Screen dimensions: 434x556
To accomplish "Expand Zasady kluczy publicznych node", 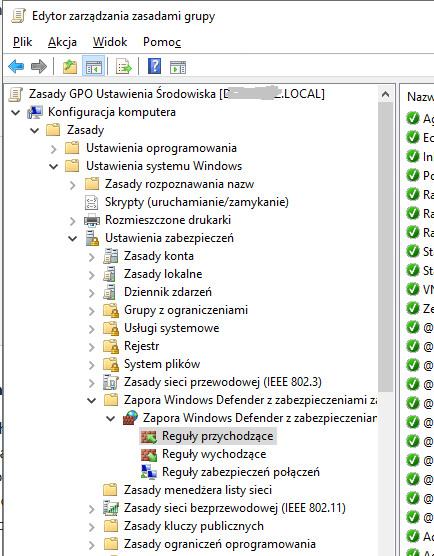I will tap(92, 527).
